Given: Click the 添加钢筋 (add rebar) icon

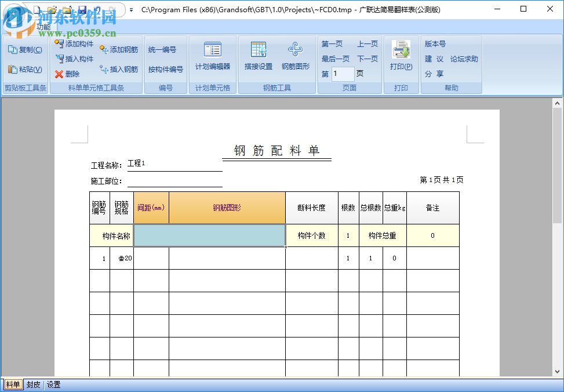Looking at the screenshot, I should click(x=103, y=50).
